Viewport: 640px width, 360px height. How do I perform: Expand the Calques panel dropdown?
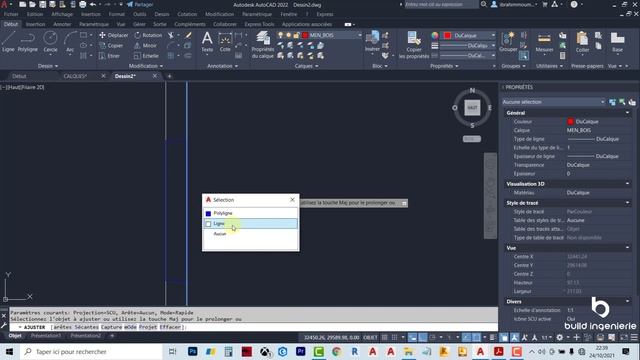[x=307, y=66]
